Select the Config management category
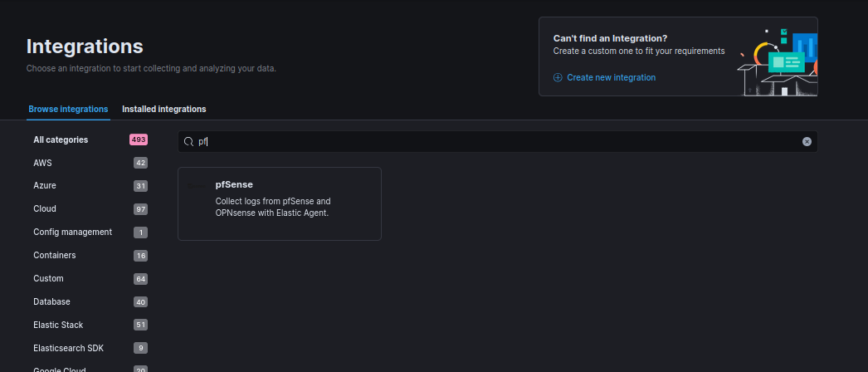Viewport: 868px width, 372px height. point(72,232)
